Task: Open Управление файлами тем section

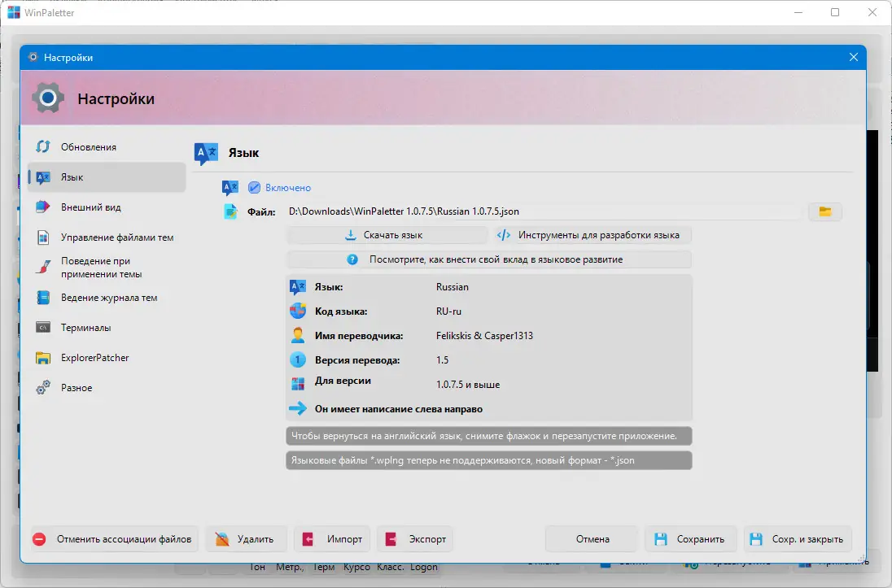Action: point(107,237)
